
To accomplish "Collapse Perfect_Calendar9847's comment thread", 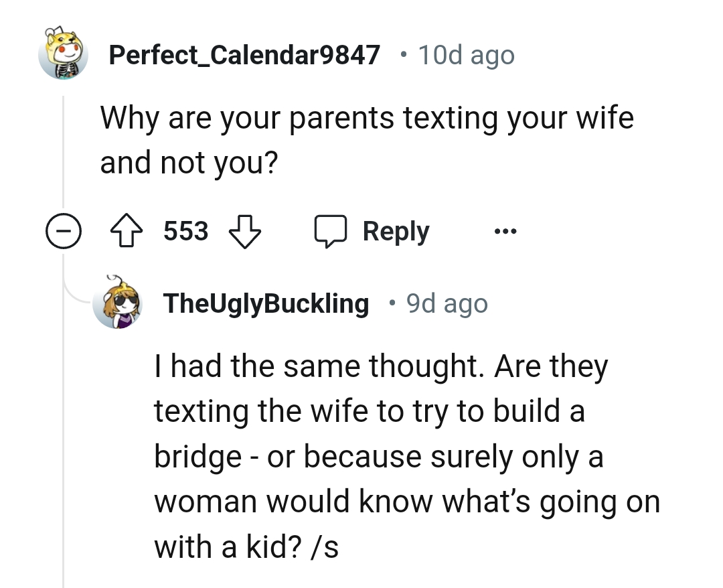I will pos(64,231).
